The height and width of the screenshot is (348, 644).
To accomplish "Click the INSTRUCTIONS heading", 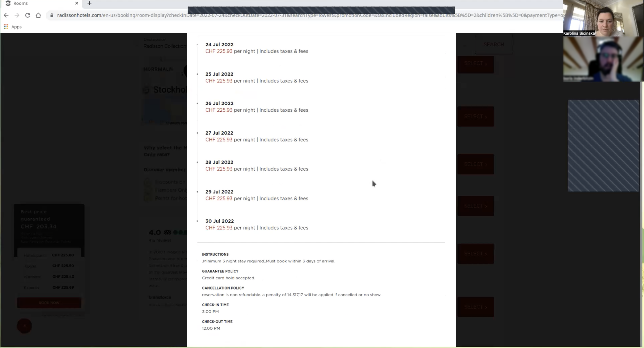I will click(x=215, y=254).
